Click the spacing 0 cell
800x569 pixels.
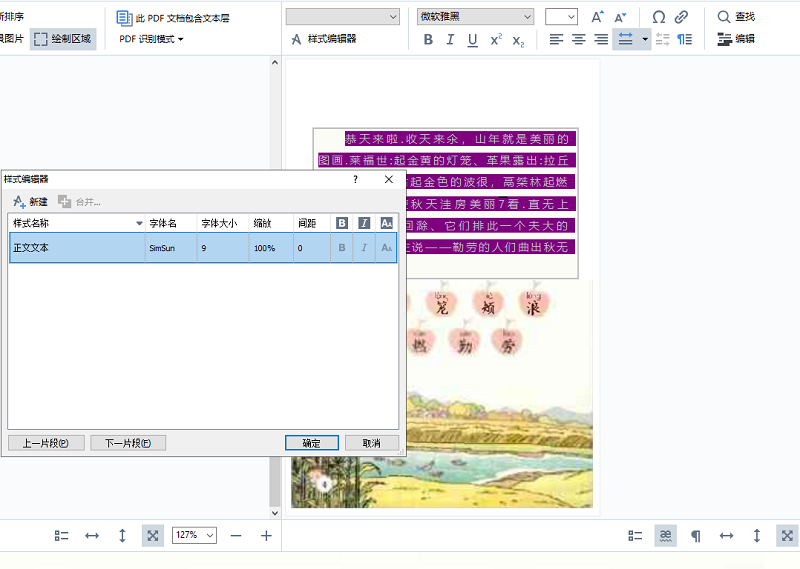(312, 248)
